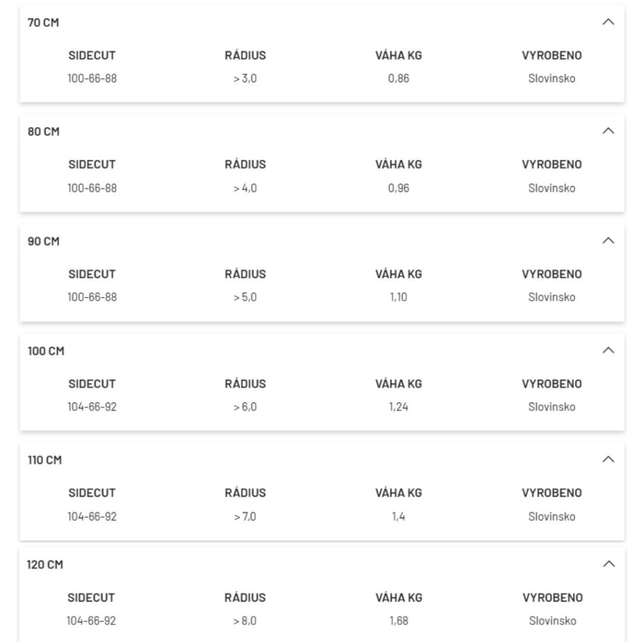Collapse the 110 CM section chevron
Image resolution: width=644 pixels, height=644 pixels.
tap(608, 460)
